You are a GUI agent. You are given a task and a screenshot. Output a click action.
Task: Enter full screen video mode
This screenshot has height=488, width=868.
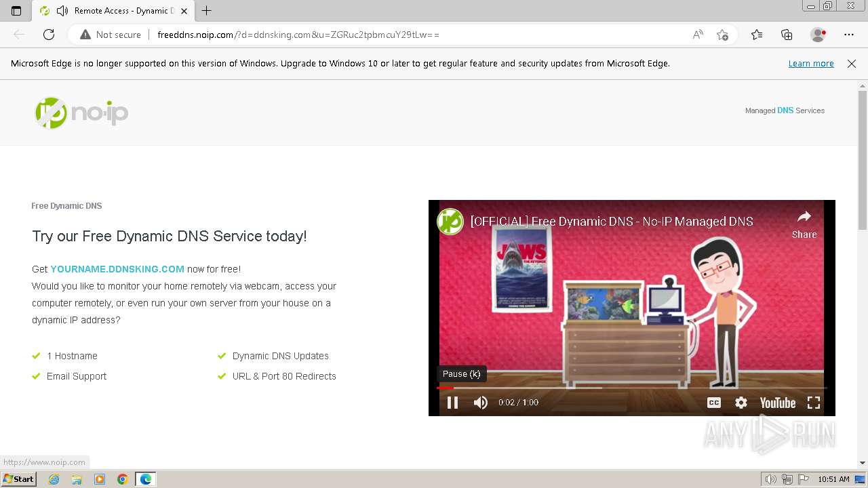tap(814, 403)
